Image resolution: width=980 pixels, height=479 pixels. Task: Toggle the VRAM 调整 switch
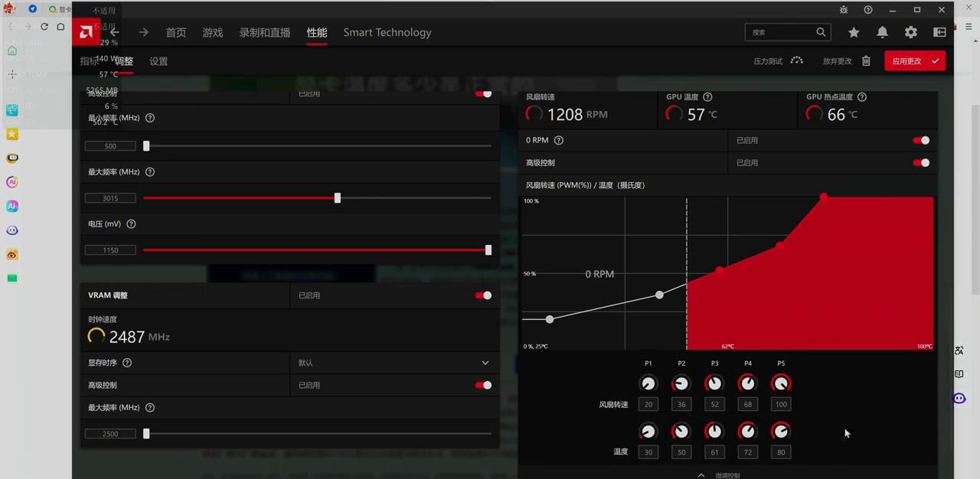point(483,295)
